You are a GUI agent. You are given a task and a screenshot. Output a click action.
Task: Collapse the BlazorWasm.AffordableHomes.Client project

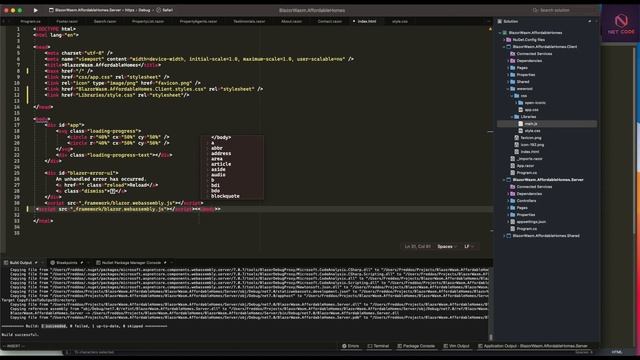point(504,47)
